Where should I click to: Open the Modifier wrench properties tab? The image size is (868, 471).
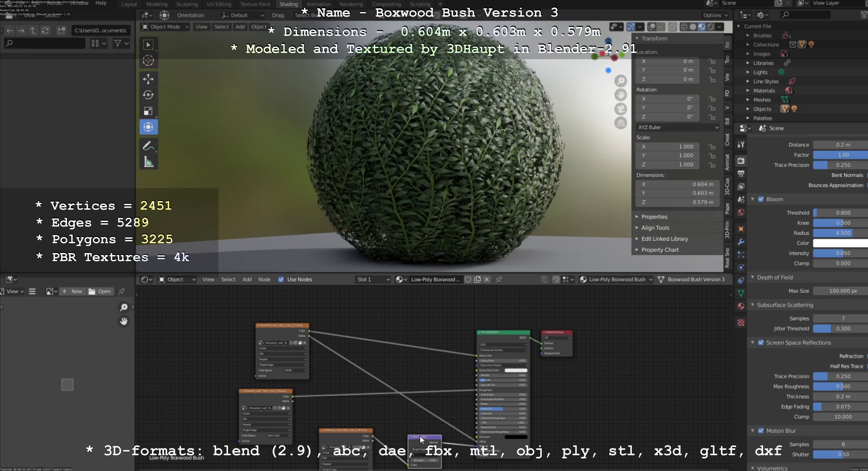click(741, 242)
